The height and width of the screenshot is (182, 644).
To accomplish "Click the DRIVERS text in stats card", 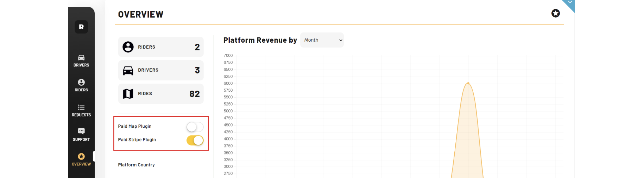I will (x=148, y=70).
